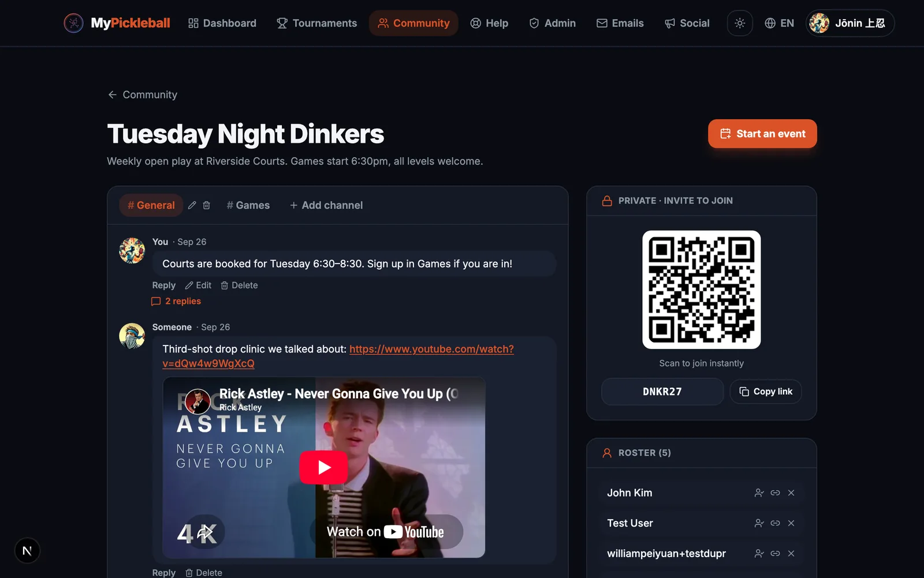Remove John Kim from roster
The width and height of the screenshot is (924, 578).
pyautogui.click(x=791, y=493)
